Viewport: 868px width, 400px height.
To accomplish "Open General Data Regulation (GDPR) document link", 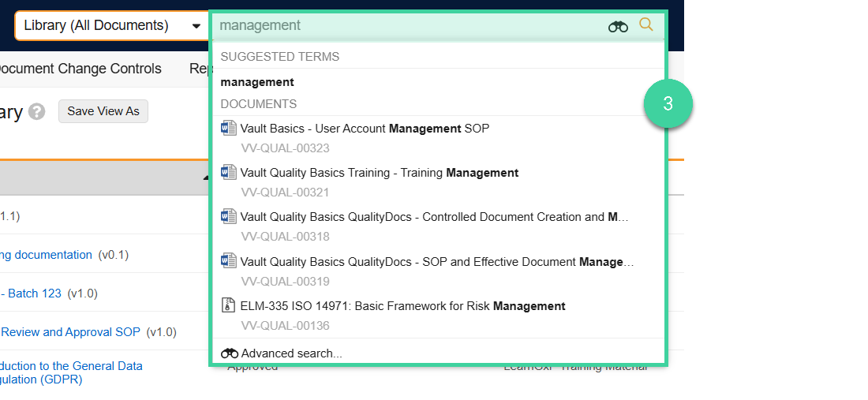I will (71, 373).
